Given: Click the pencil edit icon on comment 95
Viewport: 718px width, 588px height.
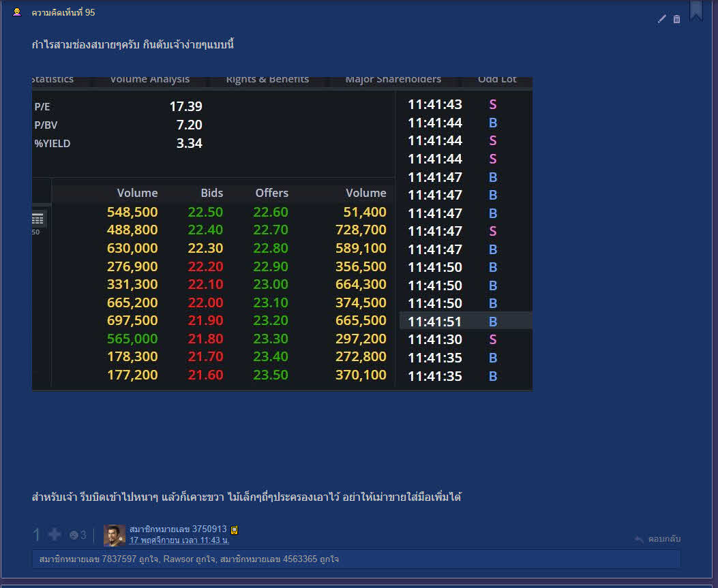Looking at the screenshot, I should tap(661, 19).
